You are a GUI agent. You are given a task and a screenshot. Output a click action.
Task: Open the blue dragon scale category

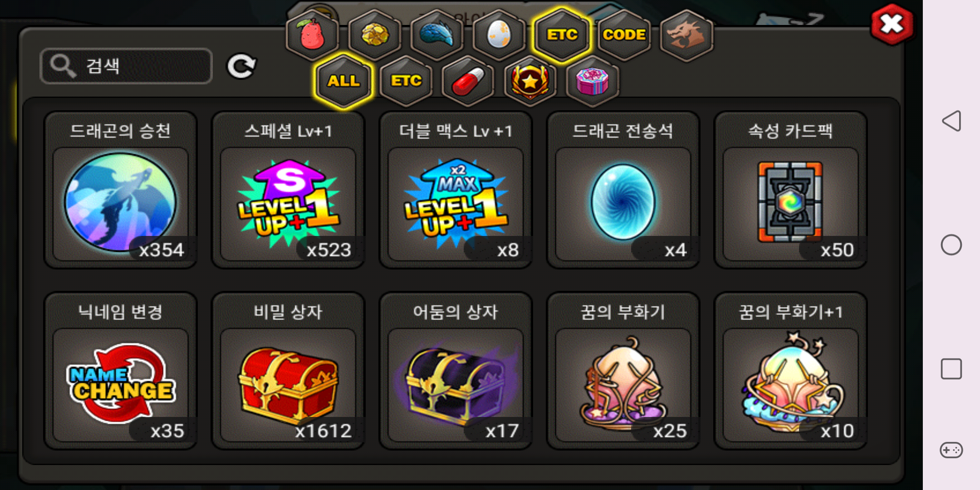[436, 35]
